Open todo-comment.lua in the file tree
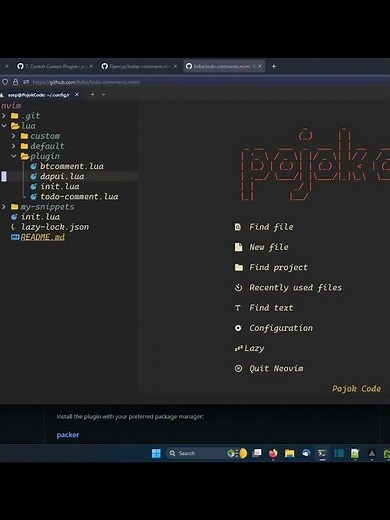 (x=79, y=196)
